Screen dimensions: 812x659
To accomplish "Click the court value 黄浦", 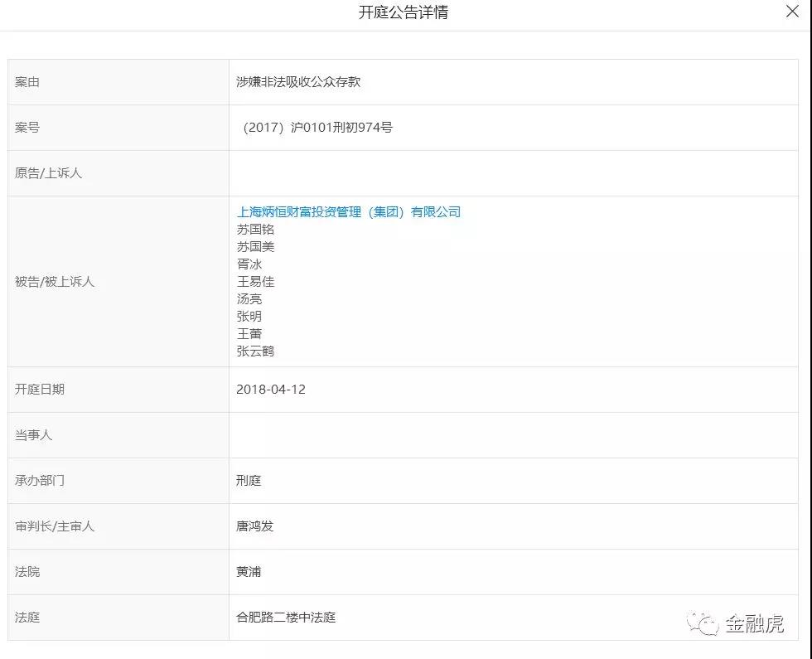I will point(249,572).
